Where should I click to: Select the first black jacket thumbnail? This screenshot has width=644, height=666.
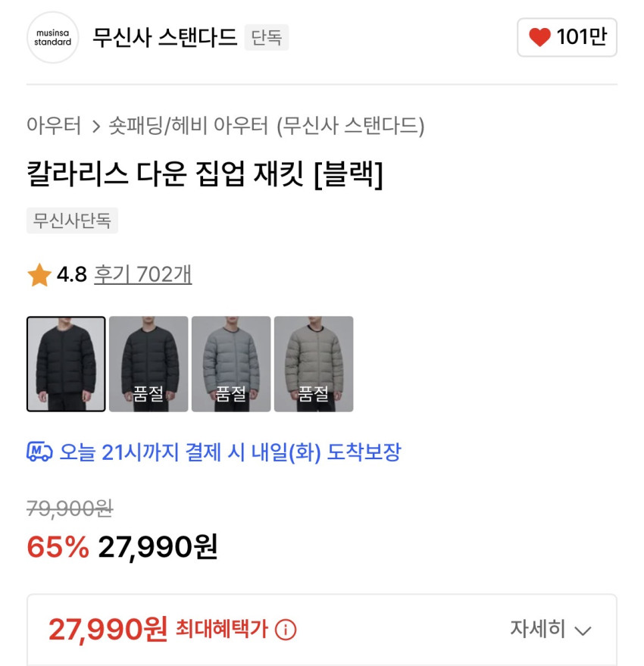[x=66, y=364]
